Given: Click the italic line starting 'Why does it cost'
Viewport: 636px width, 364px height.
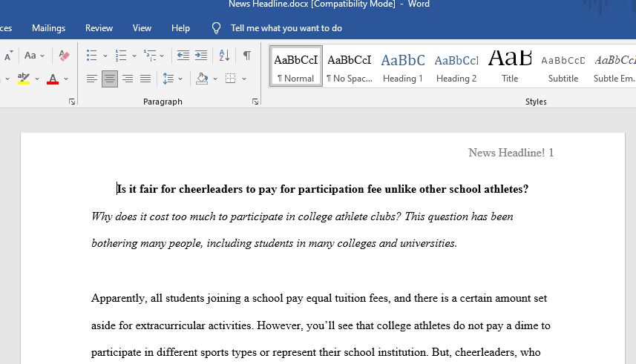Looking at the screenshot, I should coord(302,216).
